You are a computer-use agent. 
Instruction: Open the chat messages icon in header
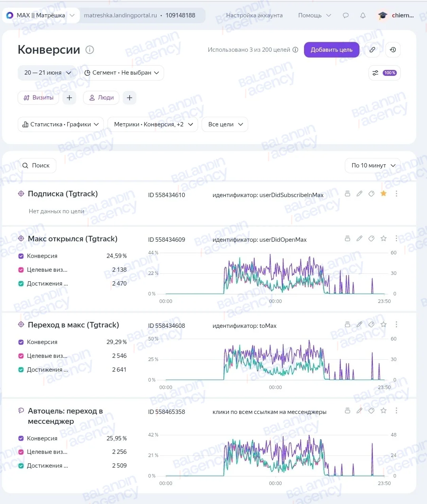coord(346,15)
